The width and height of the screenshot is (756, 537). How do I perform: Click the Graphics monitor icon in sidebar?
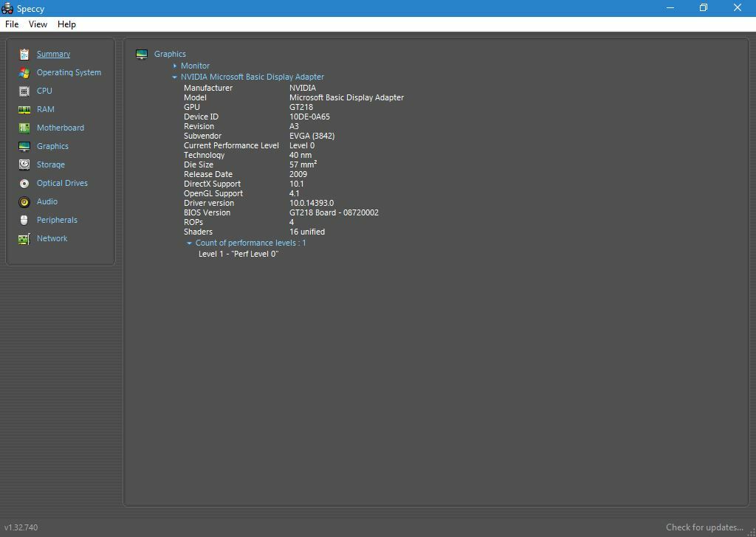click(x=24, y=146)
